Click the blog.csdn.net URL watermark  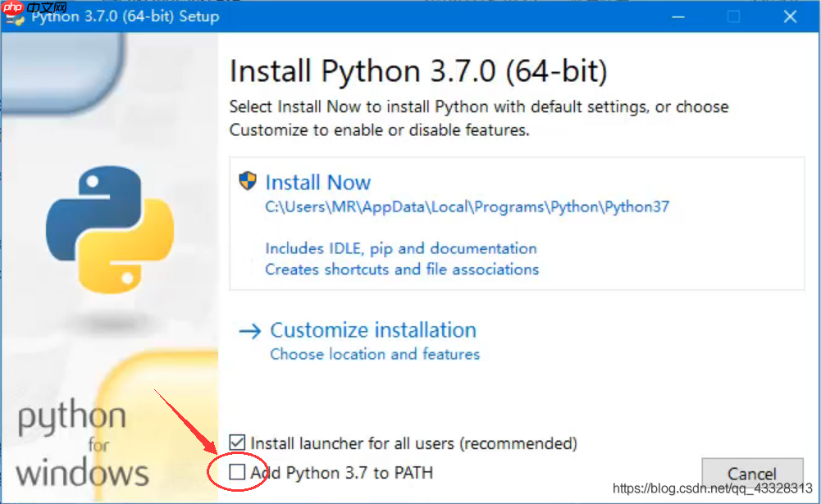coord(713,489)
